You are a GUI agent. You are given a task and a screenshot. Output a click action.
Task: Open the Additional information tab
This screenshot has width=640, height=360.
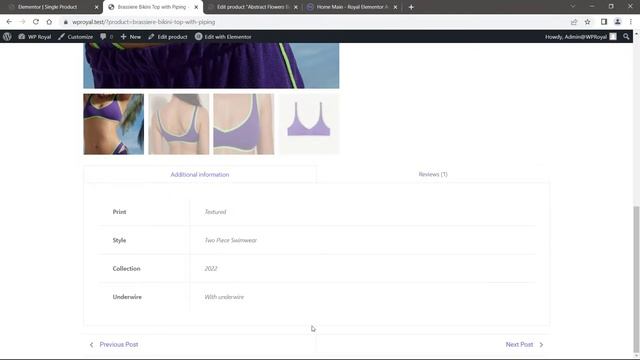(200, 174)
